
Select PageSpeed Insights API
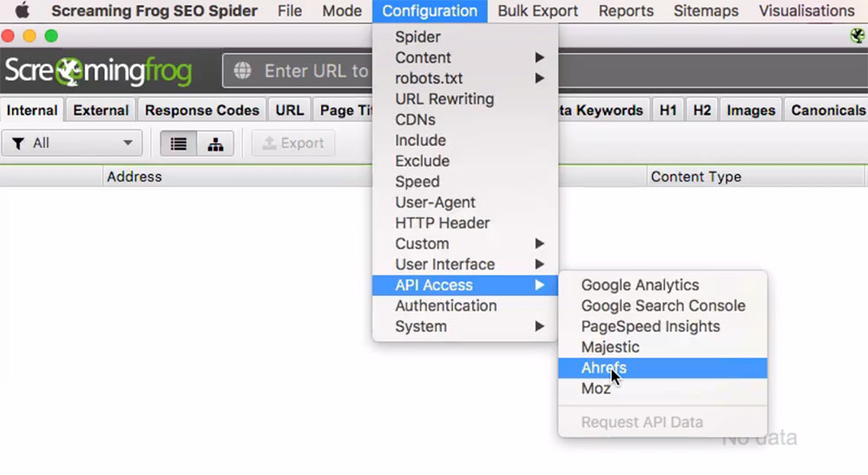662,327
